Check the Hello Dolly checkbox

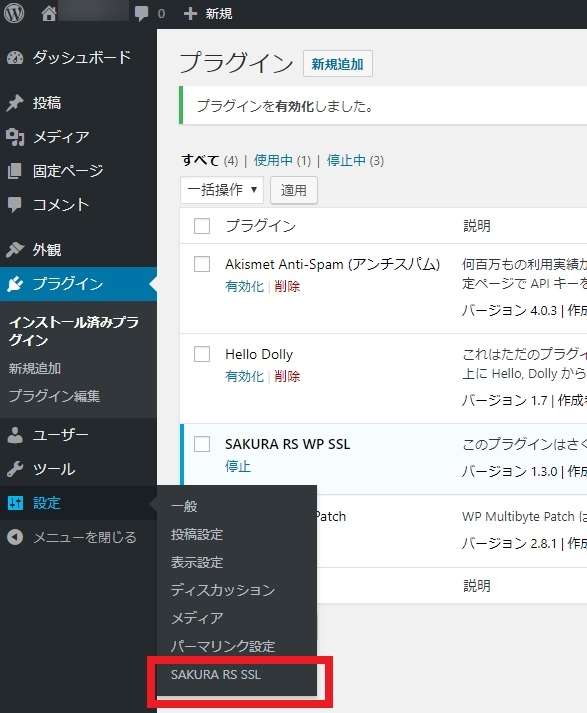point(201,354)
